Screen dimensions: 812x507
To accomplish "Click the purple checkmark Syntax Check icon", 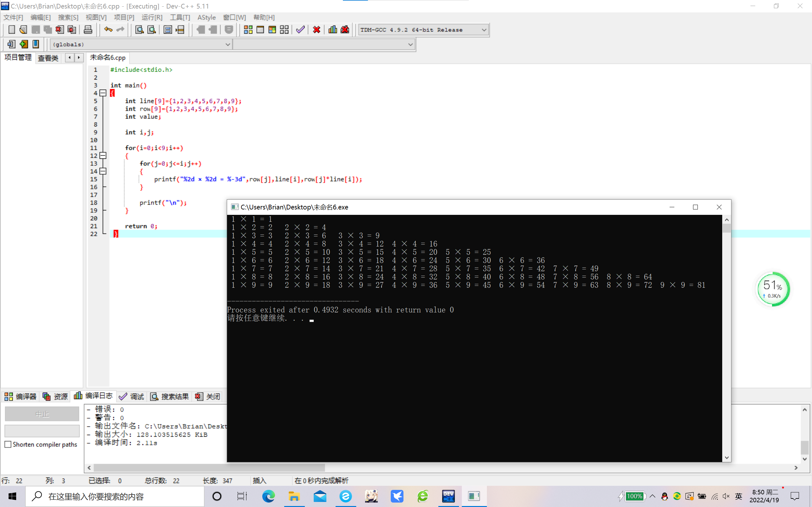I will (300, 30).
